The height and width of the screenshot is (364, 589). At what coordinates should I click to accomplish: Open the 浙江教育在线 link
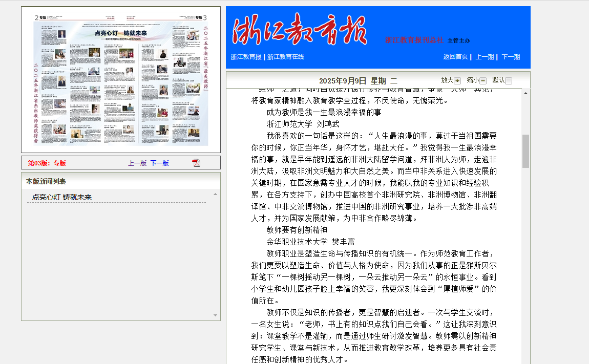(x=286, y=57)
